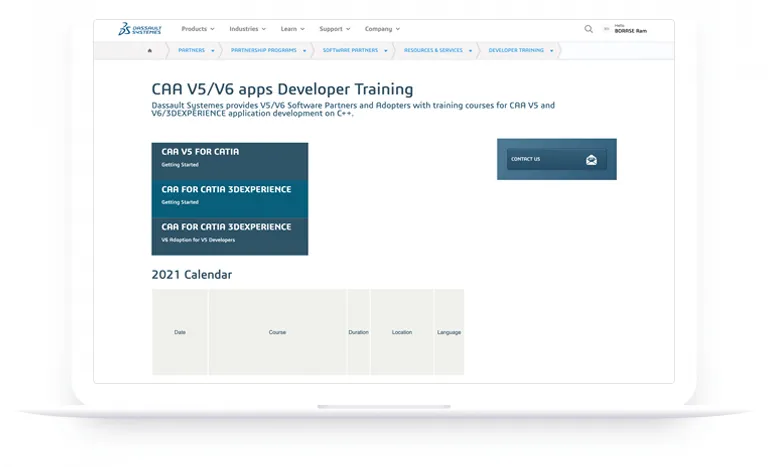Go to the Software Partners breadcrumb link
Screen dimensions: 768x467
click(x=350, y=50)
